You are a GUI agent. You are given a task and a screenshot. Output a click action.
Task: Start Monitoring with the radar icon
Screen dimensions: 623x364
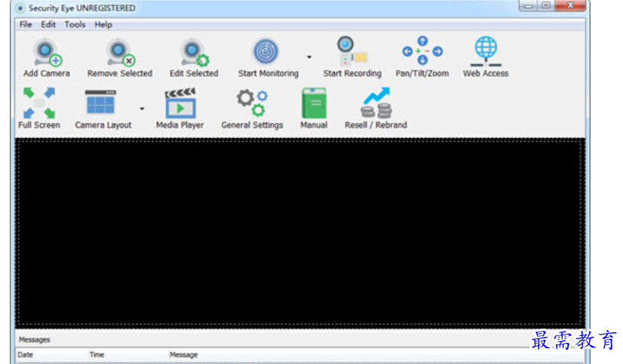click(x=265, y=51)
